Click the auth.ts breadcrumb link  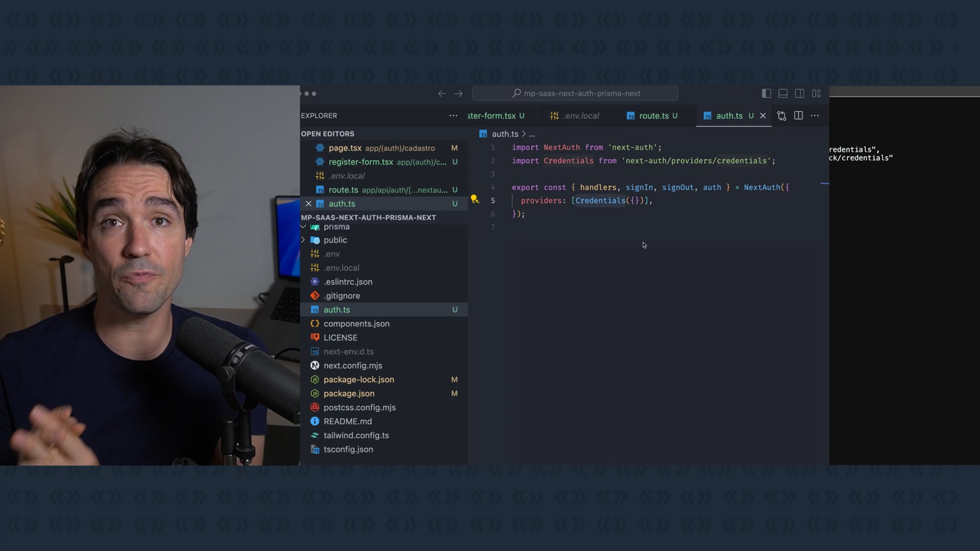click(x=504, y=134)
